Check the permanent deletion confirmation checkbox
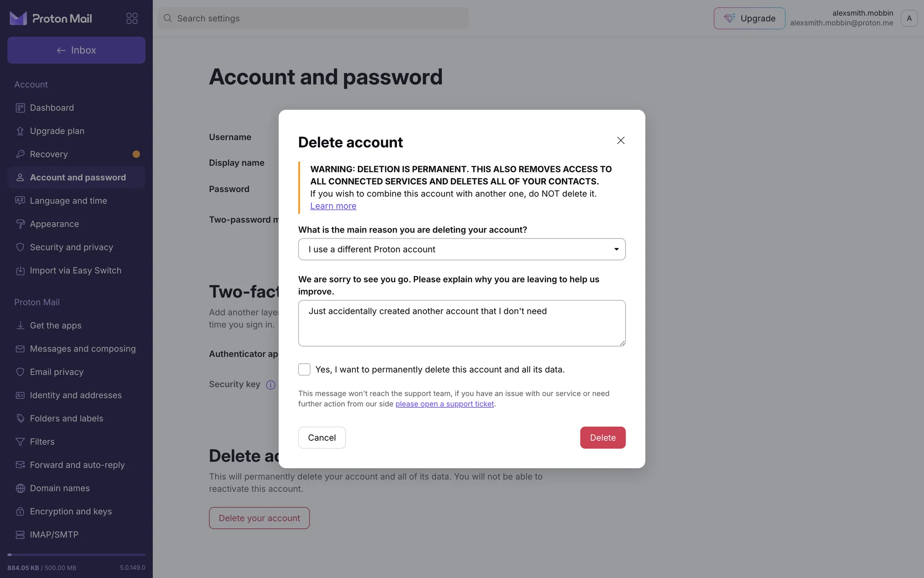The height and width of the screenshot is (578, 924). (x=304, y=369)
